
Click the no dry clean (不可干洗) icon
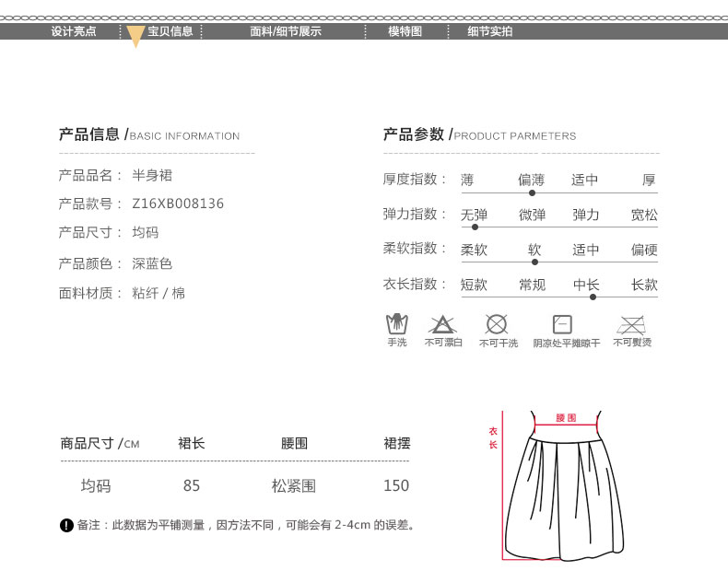click(497, 324)
